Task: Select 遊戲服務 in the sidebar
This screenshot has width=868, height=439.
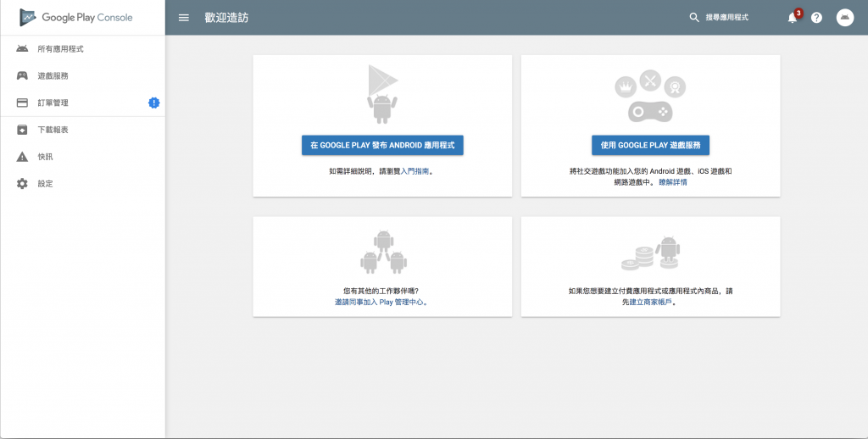Action: 82,75
